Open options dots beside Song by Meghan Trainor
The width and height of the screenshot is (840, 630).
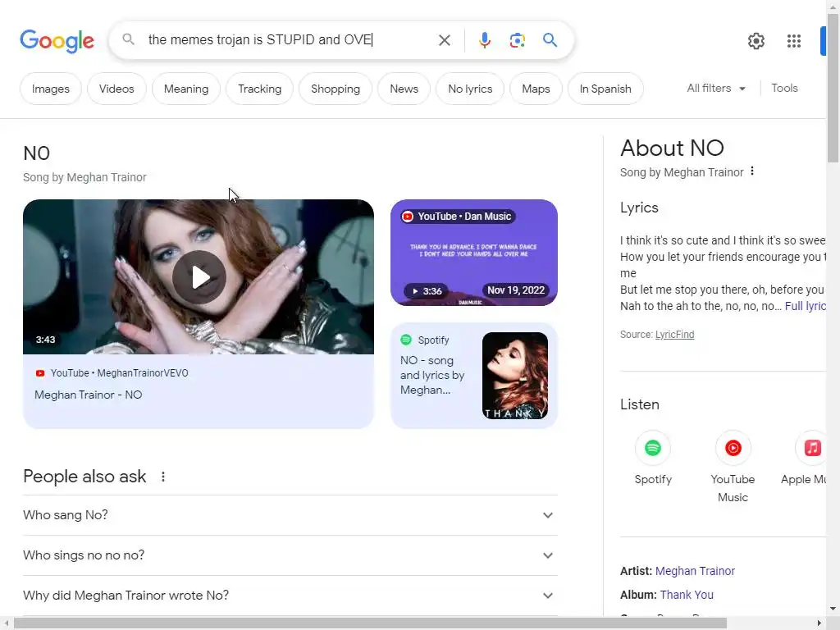coord(752,171)
